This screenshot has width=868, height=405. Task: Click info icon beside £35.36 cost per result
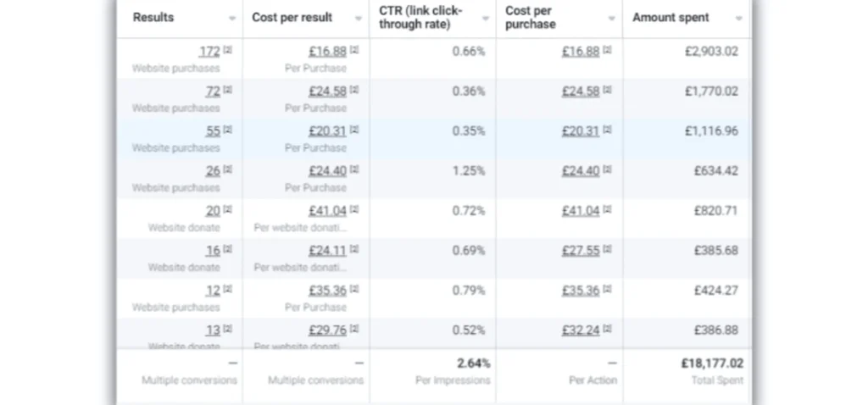tap(353, 290)
